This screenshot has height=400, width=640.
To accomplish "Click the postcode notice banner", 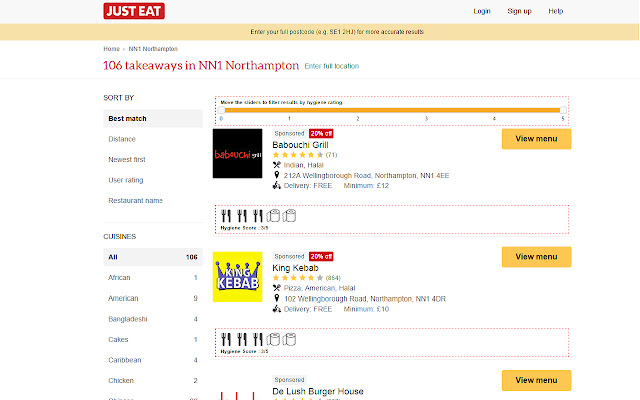I will (x=320, y=32).
